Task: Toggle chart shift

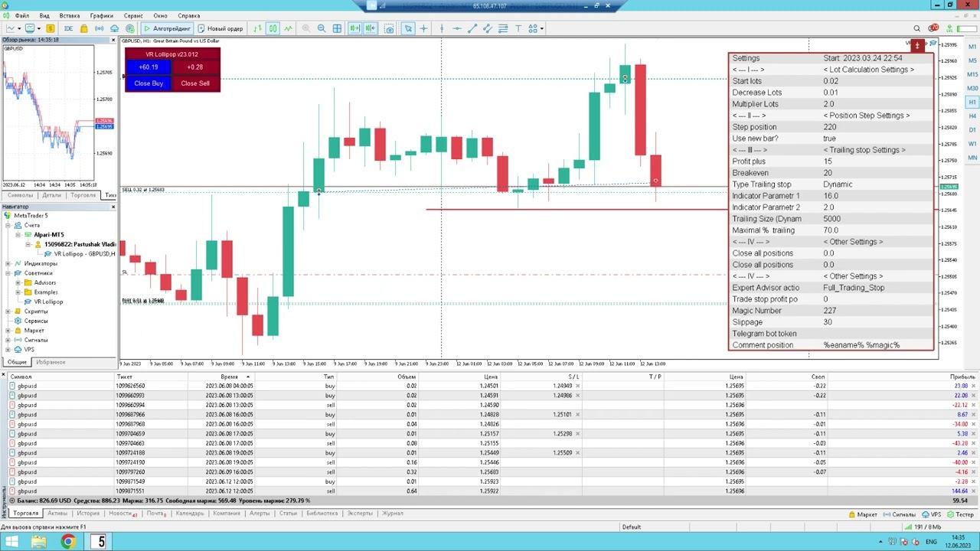Action: point(371,28)
